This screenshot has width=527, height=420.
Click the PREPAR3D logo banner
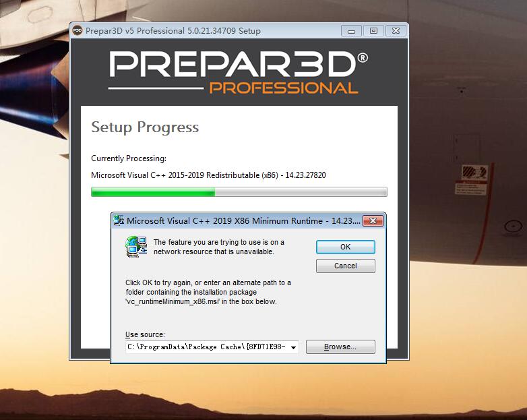(239, 72)
